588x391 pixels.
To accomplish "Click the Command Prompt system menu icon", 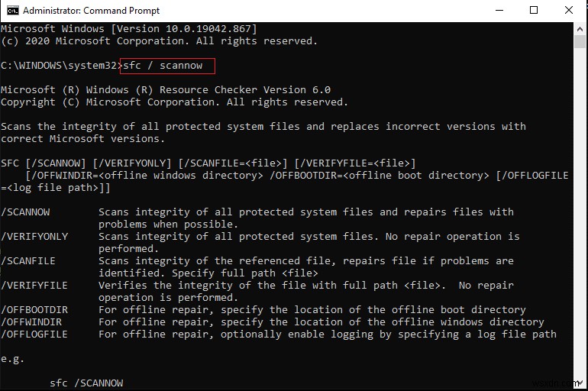I will click(x=10, y=11).
